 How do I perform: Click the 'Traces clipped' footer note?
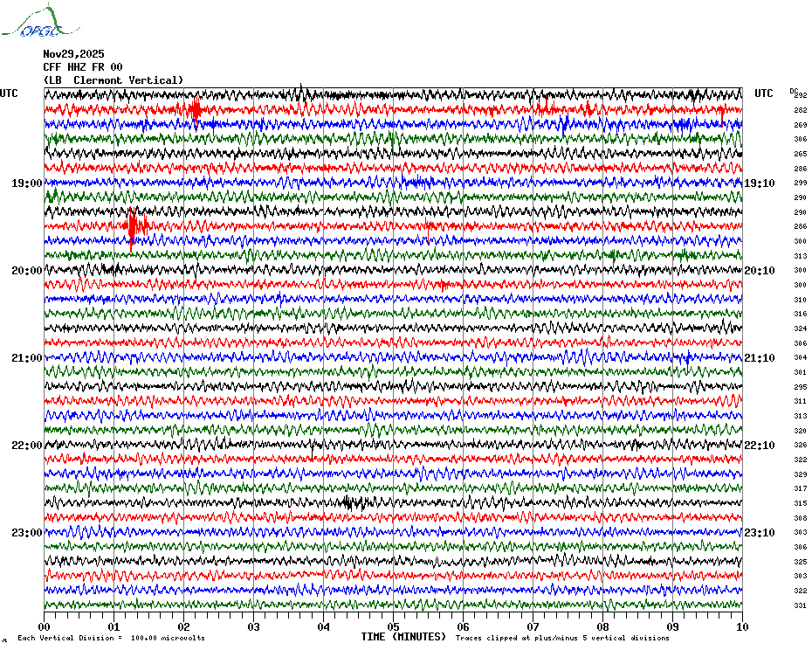click(x=562, y=638)
